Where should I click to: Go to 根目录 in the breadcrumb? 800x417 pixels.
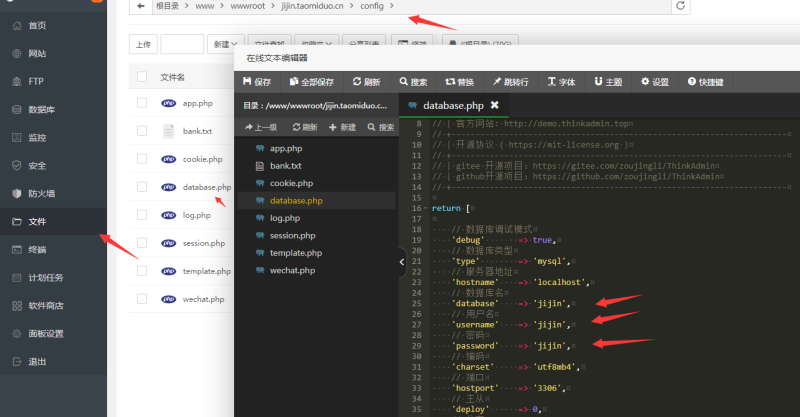pos(167,6)
